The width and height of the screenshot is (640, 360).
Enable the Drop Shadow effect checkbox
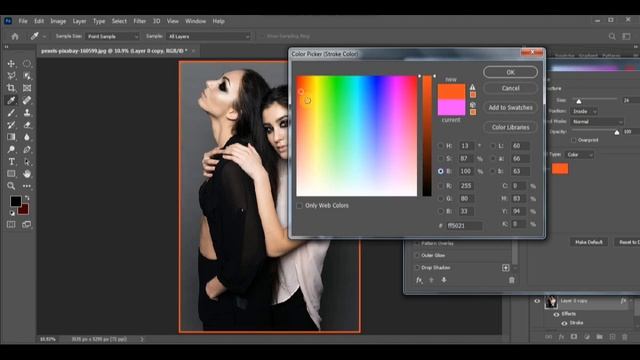417,268
